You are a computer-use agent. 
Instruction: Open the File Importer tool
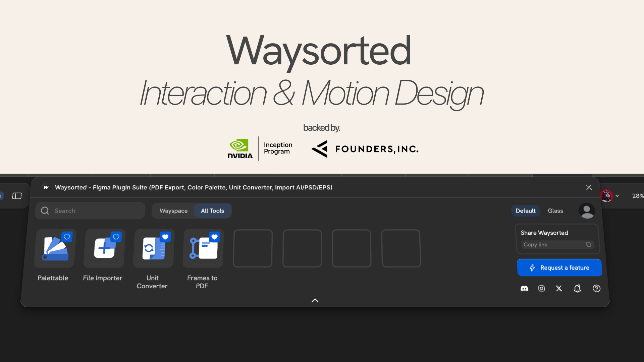click(x=104, y=248)
